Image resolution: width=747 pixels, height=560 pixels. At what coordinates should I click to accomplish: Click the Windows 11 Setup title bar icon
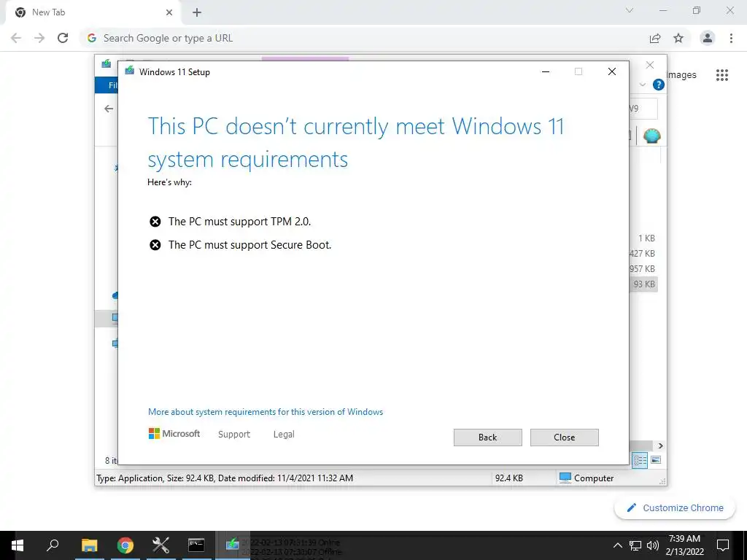(x=130, y=71)
